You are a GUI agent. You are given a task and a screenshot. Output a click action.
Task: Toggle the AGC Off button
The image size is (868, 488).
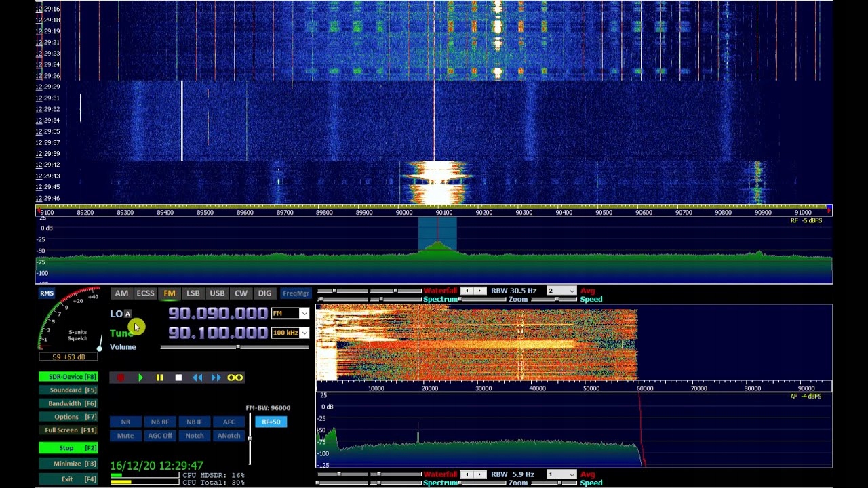160,436
